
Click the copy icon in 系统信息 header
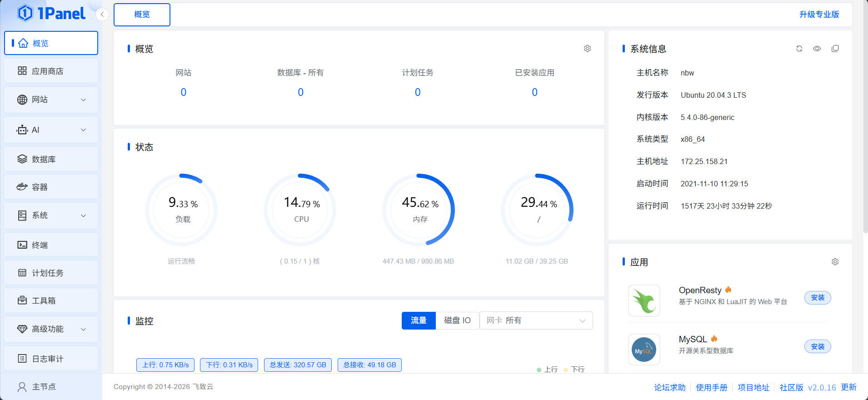pos(835,49)
